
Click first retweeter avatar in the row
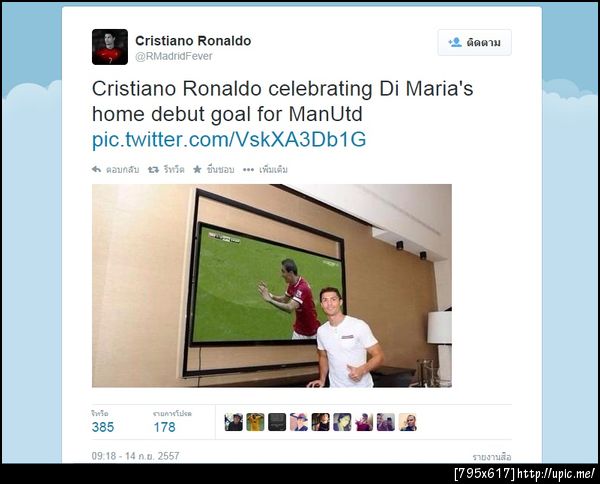coord(233,422)
